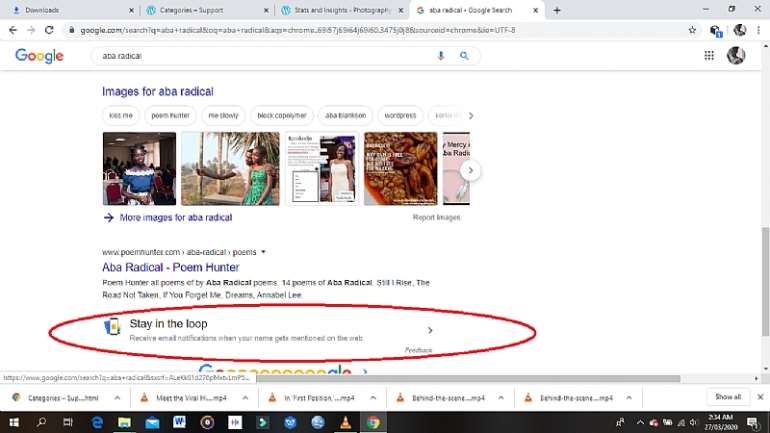Reload the Google search page

pos(49,30)
